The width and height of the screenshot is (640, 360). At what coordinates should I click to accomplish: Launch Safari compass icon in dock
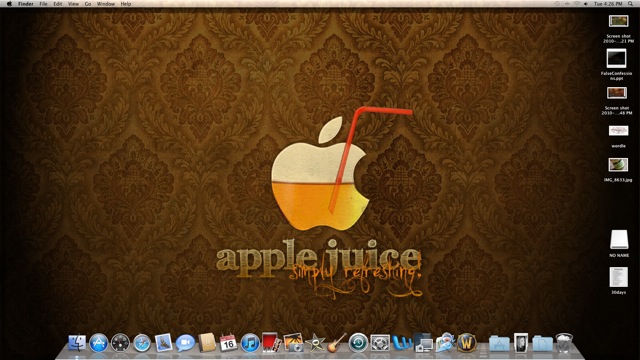coord(142,343)
